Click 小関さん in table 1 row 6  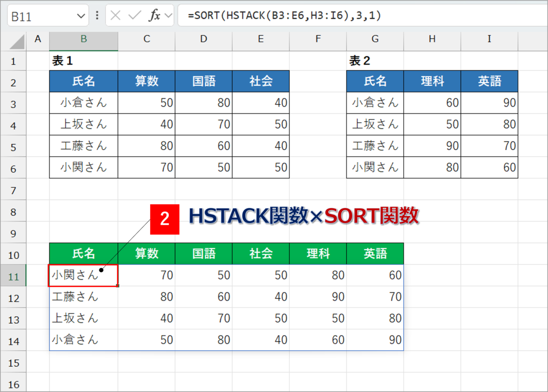[84, 167]
